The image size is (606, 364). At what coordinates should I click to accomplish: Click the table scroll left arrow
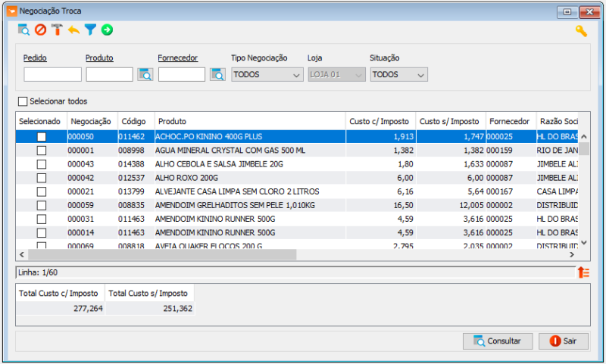coord(22,254)
